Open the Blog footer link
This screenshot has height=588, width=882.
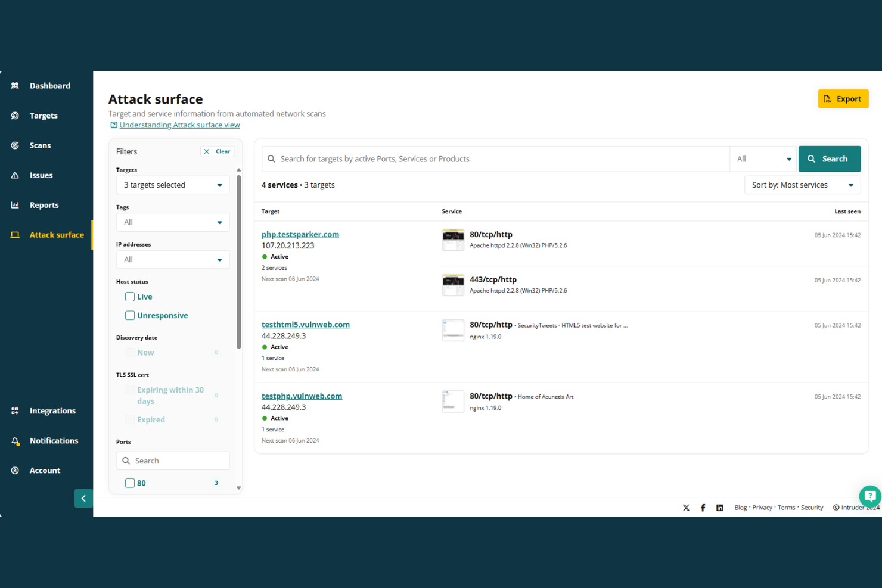coord(740,508)
